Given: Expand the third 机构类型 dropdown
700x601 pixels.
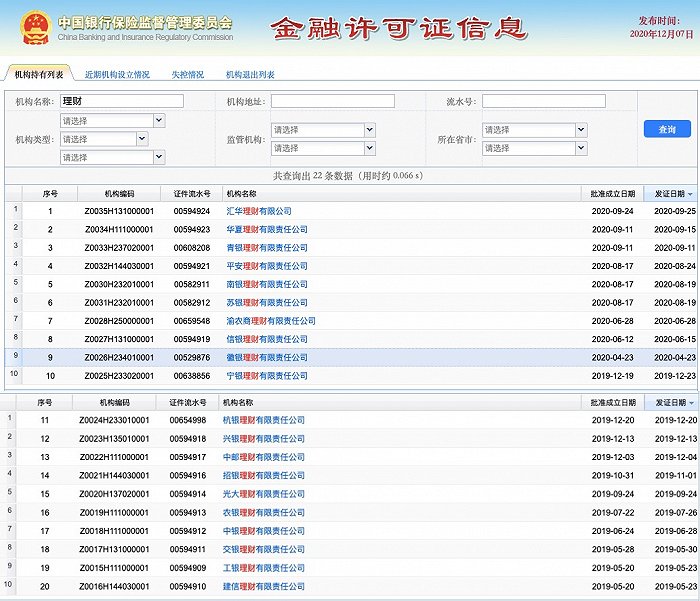Looking at the screenshot, I should pos(112,157).
